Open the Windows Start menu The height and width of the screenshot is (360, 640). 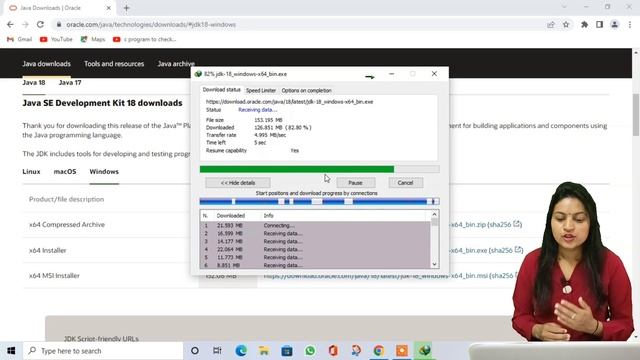pyautogui.click(x=11, y=351)
